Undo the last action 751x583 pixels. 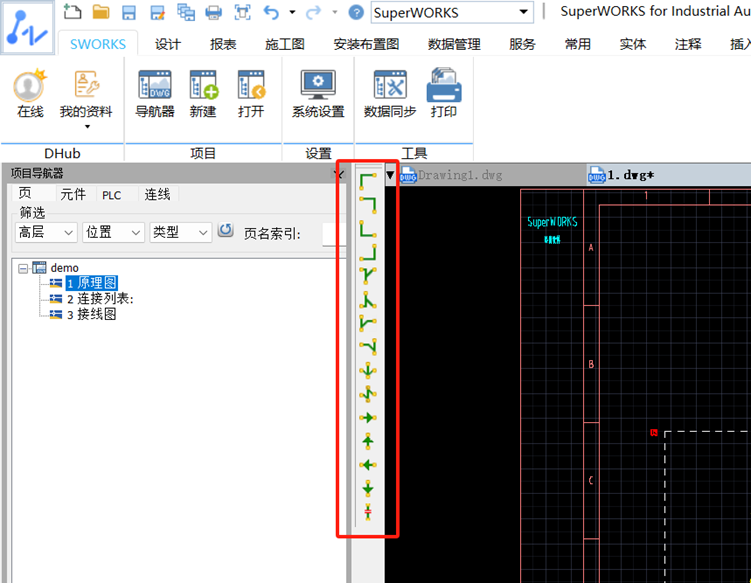[271, 12]
